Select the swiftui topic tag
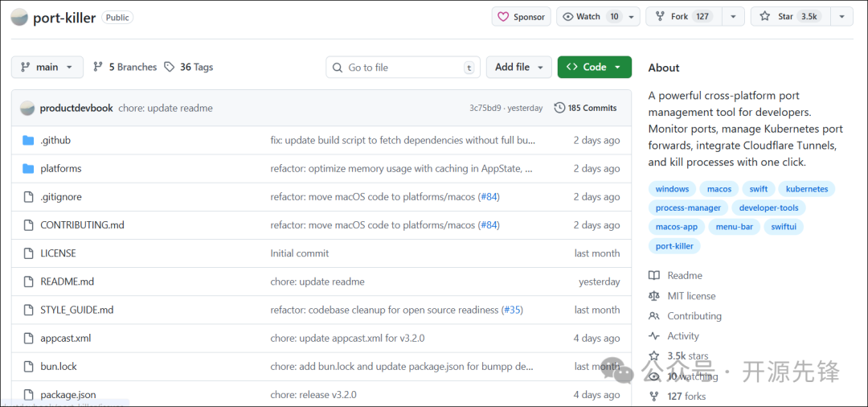This screenshot has height=407, width=868. coord(784,227)
